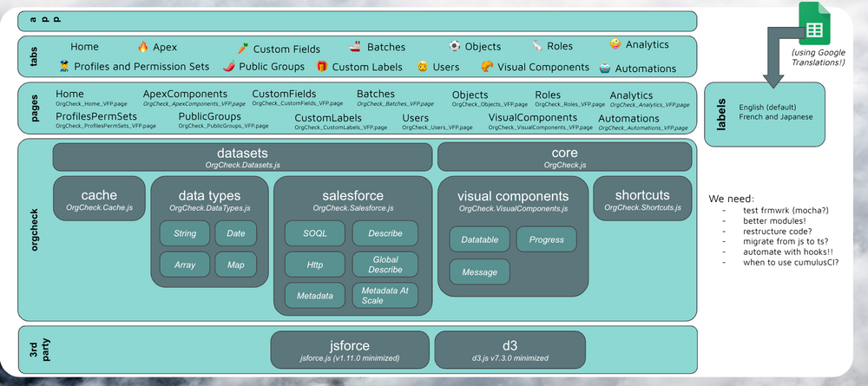This screenshot has height=386, width=868.
Task: Select the SOQL box under salesforce
Action: point(314,233)
